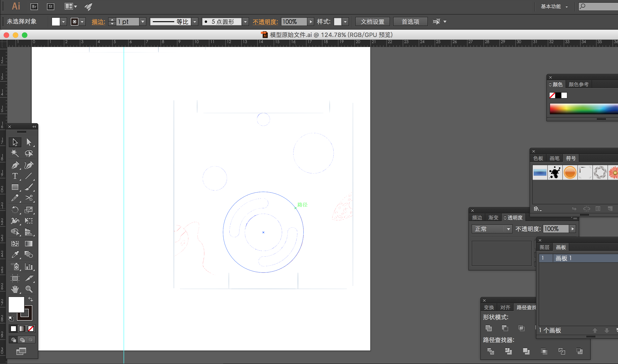
Task: Select the Eyedropper tool
Action: click(15, 254)
